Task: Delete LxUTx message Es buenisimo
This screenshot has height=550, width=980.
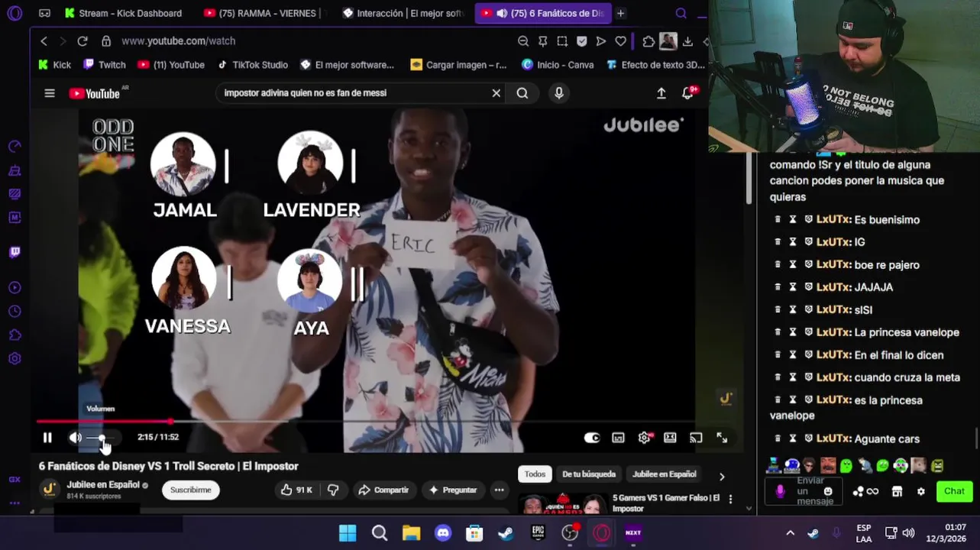Action: 778,220
